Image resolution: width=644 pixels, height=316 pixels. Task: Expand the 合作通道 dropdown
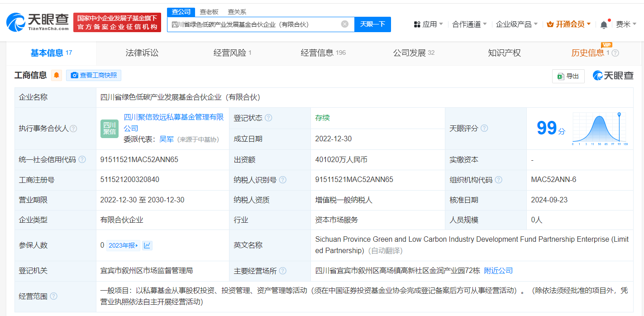[469, 24]
